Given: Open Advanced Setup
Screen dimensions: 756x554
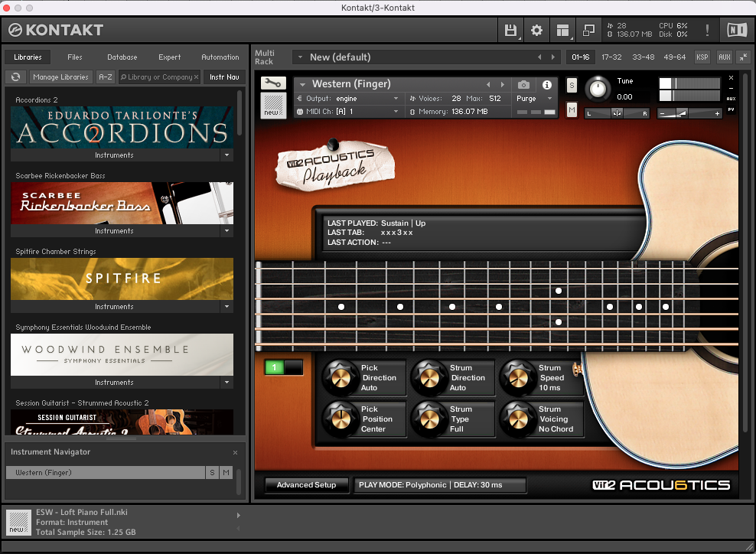Looking at the screenshot, I should 307,485.
